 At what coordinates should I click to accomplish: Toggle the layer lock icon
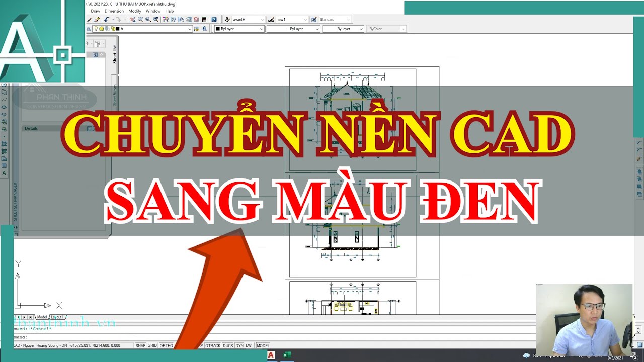click(112, 29)
